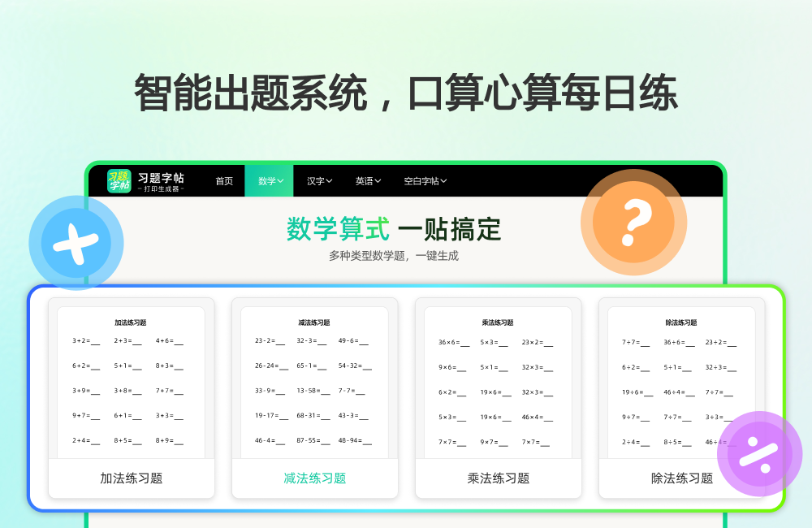Image resolution: width=812 pixels, height=528 pixels.
Task: Expand the 汉字 dropdown
Action: click(x=318, y=180)
